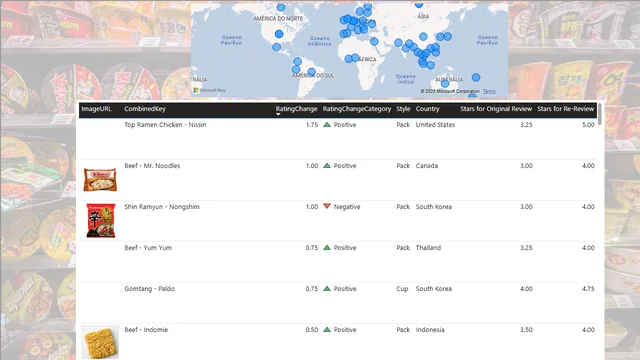Select 'Top Ramen Chicken - Nissin' cell
The width and height of the screenshot is (640, 360).
tap(165, 125)
